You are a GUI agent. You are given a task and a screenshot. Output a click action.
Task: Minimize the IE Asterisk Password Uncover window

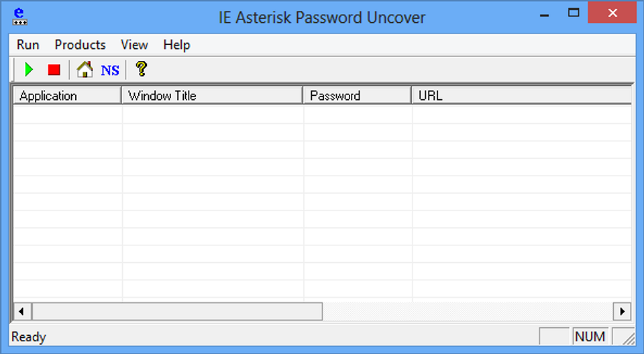(545, 13)
